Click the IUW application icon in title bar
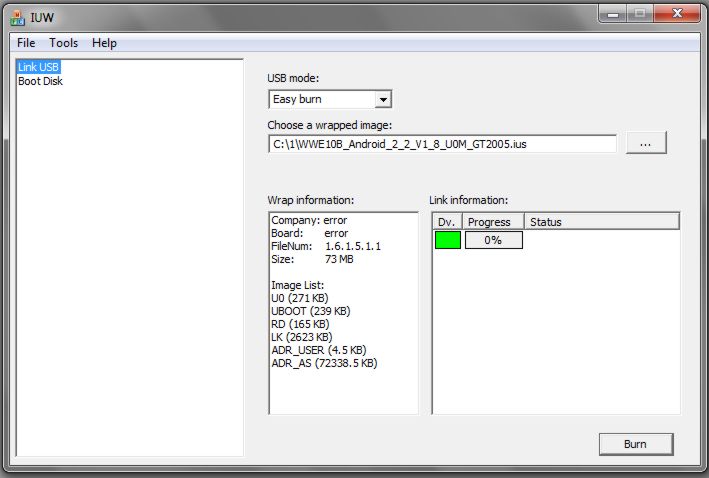 (x=17, y=18)
